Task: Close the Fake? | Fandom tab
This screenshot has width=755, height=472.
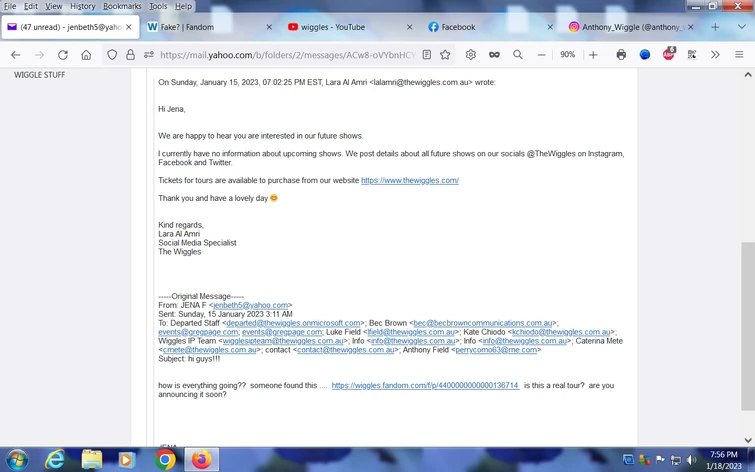Action: click(x=269, y=27)
